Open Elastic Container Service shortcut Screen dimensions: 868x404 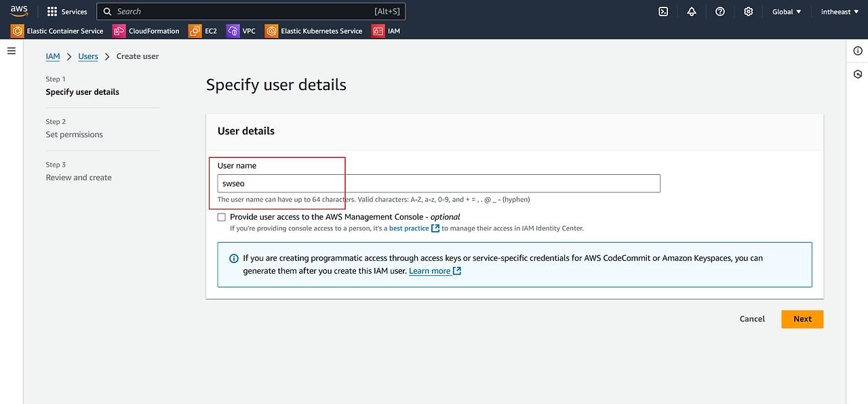pos(58,31)
